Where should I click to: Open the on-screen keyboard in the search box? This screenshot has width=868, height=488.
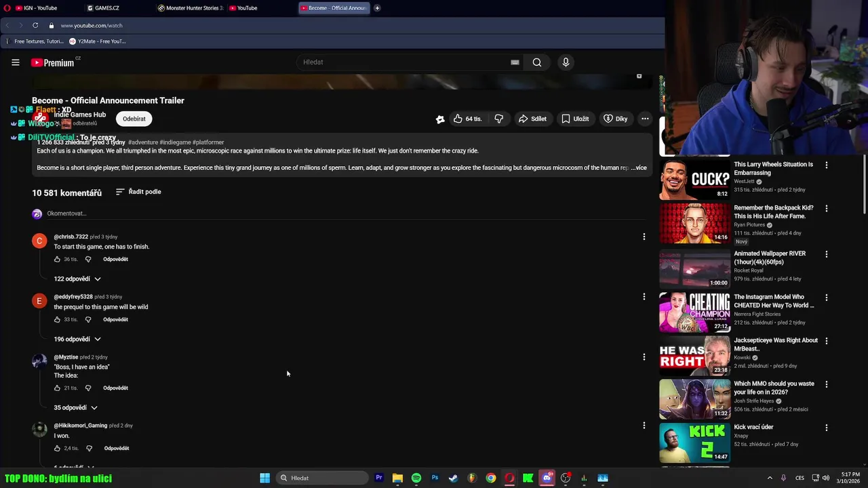pos(515,62)
